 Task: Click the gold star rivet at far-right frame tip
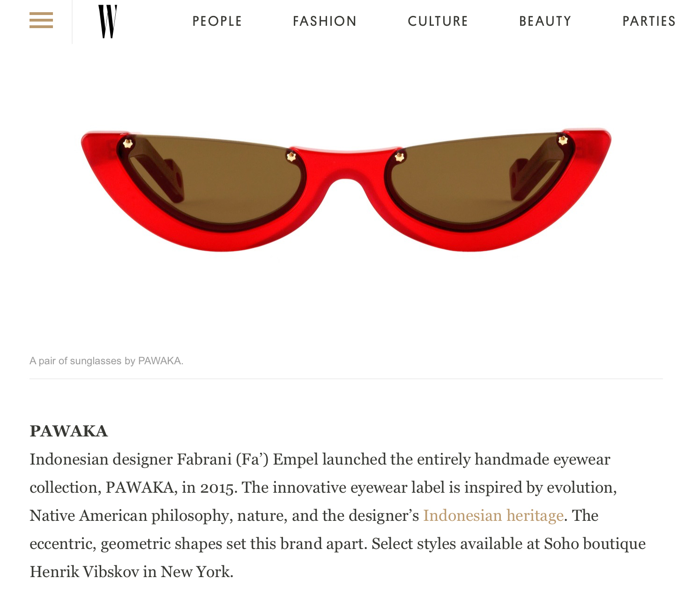[x=563, y=140]
